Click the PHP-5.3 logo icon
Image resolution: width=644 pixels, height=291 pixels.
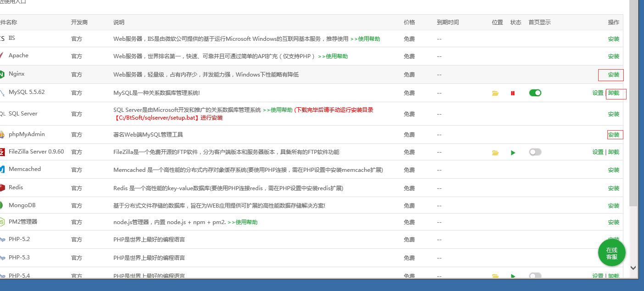pos(2,258)
